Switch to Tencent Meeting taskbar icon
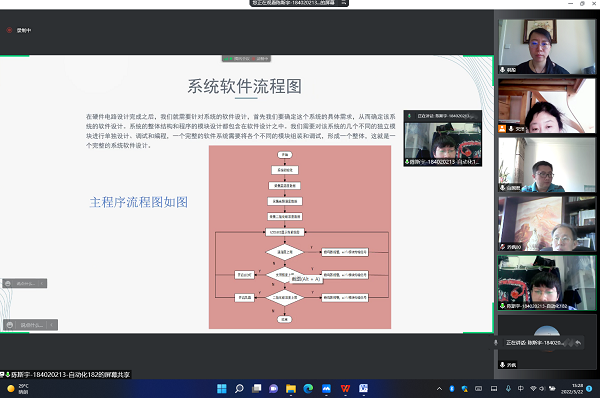 (326, 389)
